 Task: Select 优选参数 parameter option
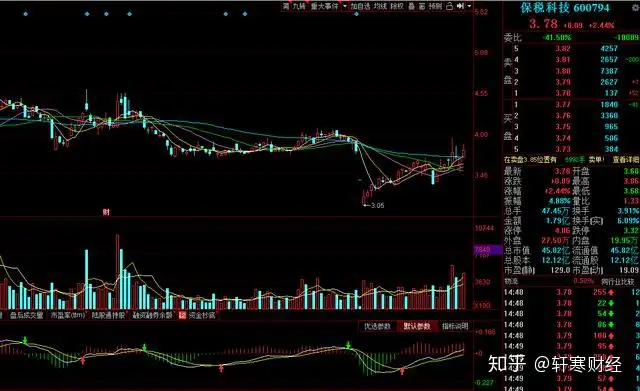click(x=377, y=326)
